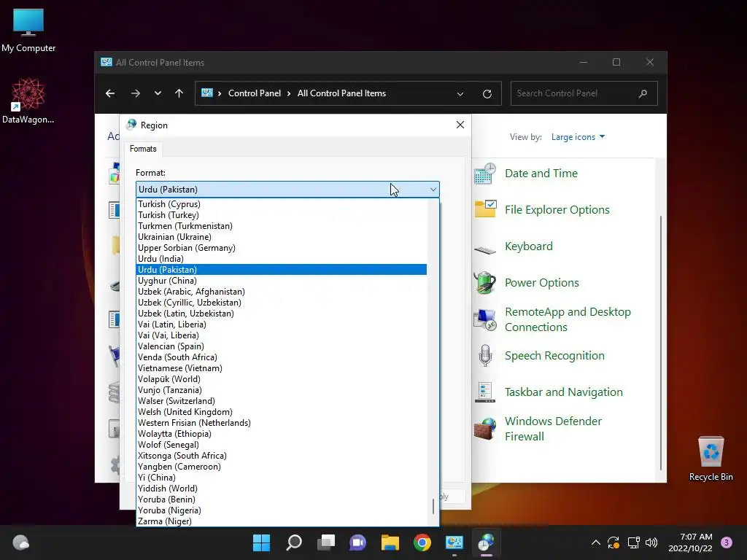Launch Google Chrome from the taskbar
Screen dimensions: 747x560
422,542
